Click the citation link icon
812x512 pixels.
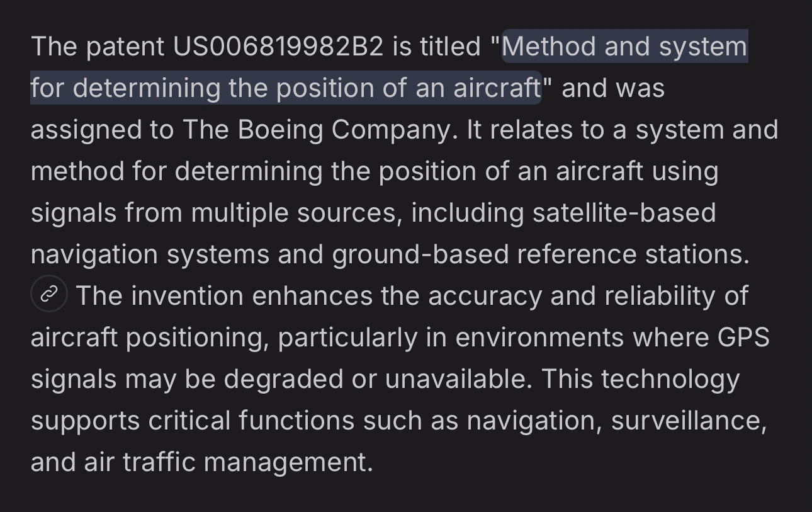click(49, 294)
